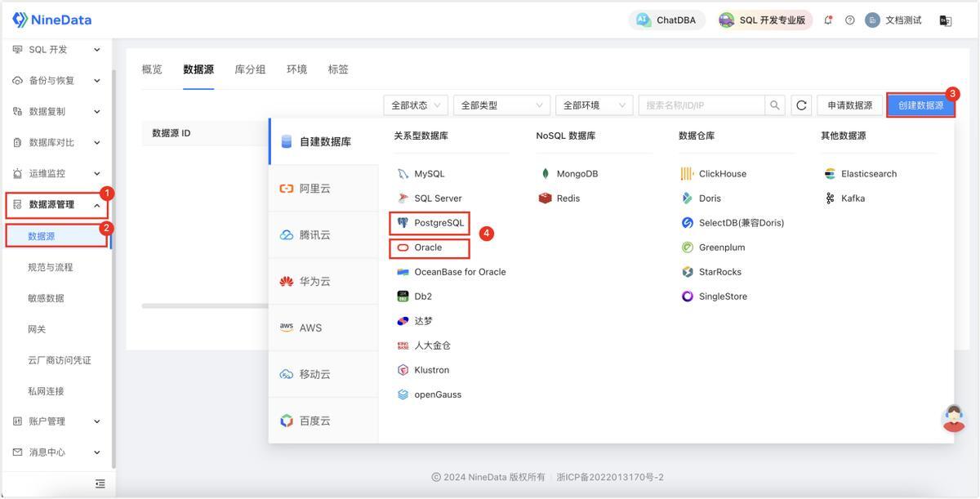Screen dimensions: 980x499
Task: Select 华为云 category
Action: click(324, 281)
